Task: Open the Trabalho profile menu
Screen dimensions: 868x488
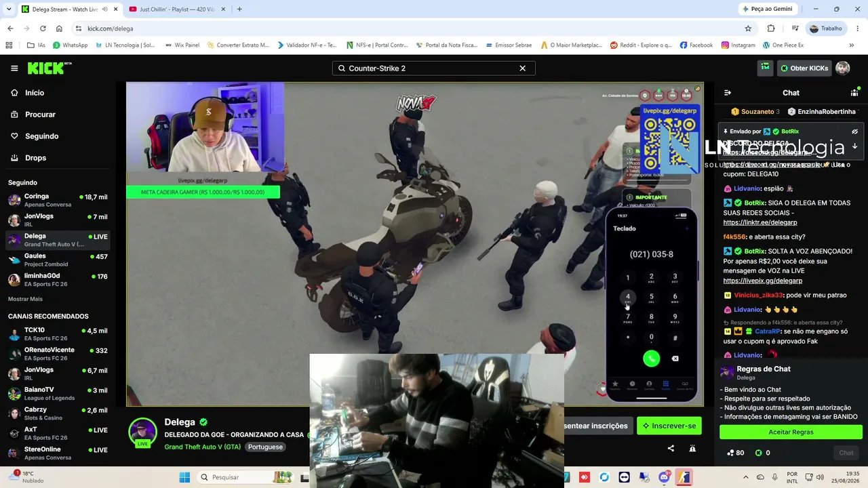Action: [826, 28]
